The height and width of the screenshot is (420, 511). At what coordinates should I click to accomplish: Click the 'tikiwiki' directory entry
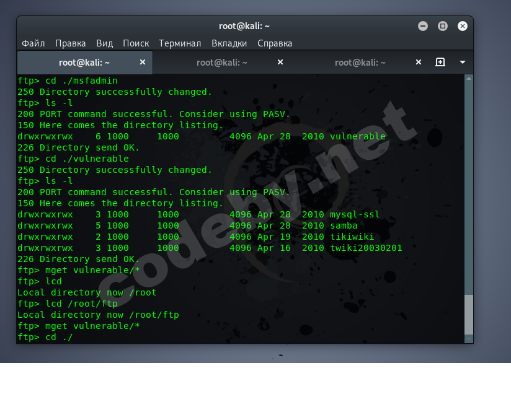pos(352,237)
